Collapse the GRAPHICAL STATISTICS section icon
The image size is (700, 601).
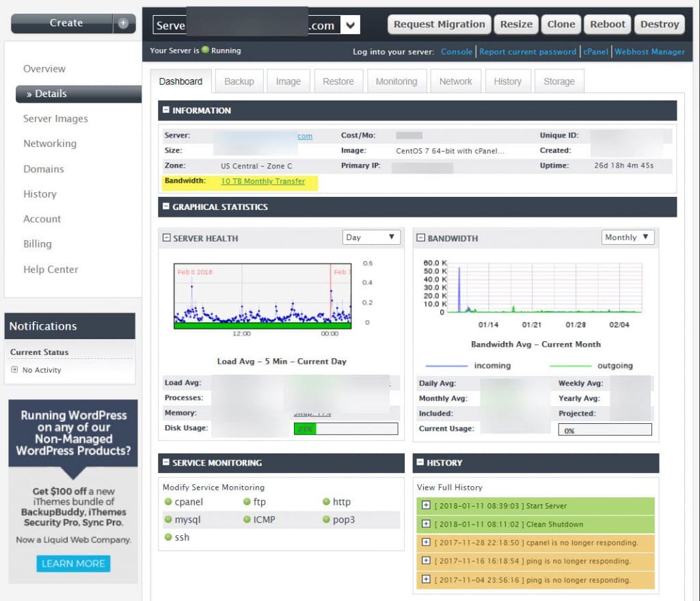[165, 206]
